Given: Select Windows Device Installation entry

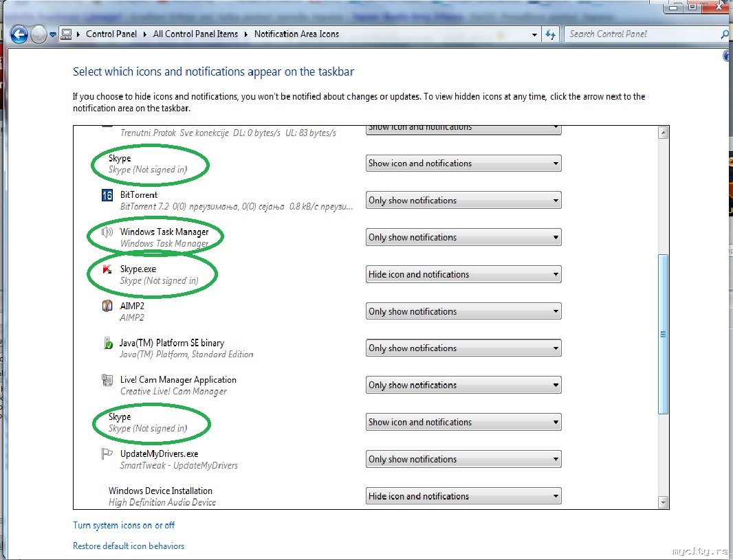Looking at the screenshot, I should (x=160, y=491).
